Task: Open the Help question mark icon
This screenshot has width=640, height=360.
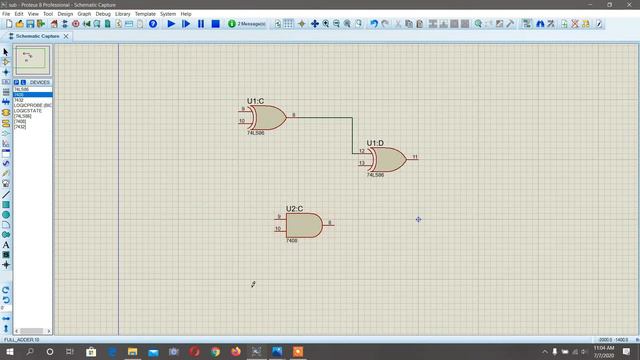Action: 153,24
